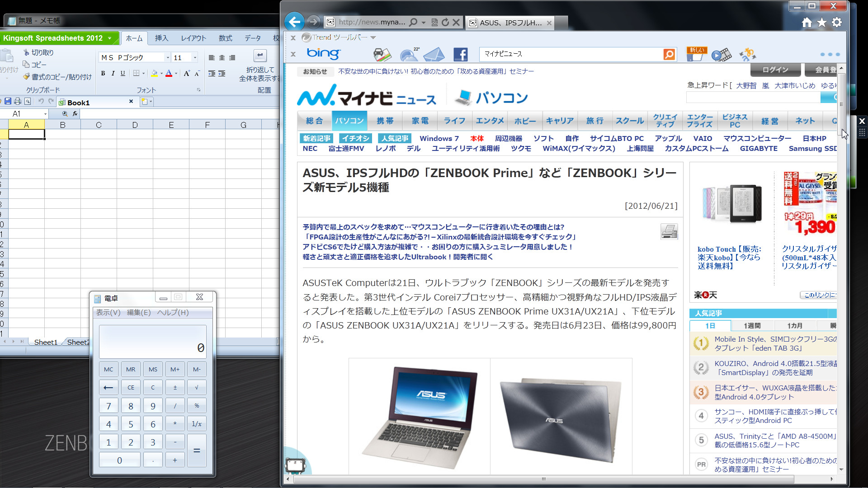This screenshot has width=868, height=488.
Task: Click the ログイン button on Mynavi
Action: coord(775,70)
